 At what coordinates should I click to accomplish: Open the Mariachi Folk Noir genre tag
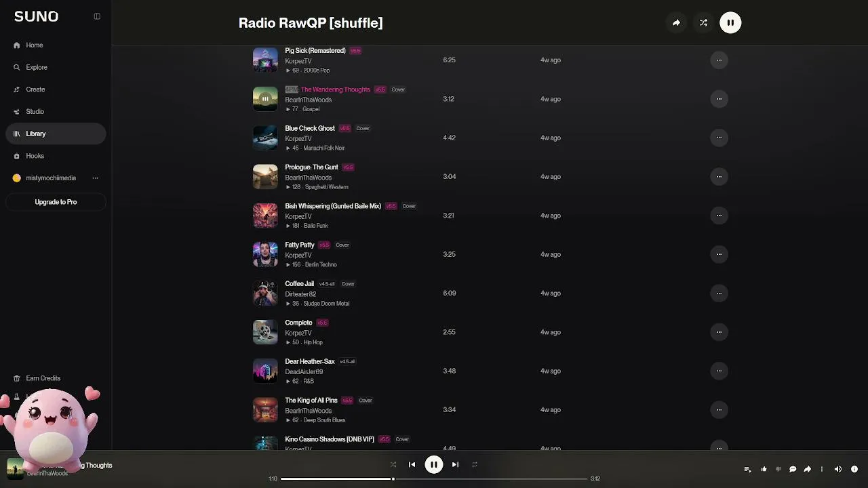[x=324, y=148]
